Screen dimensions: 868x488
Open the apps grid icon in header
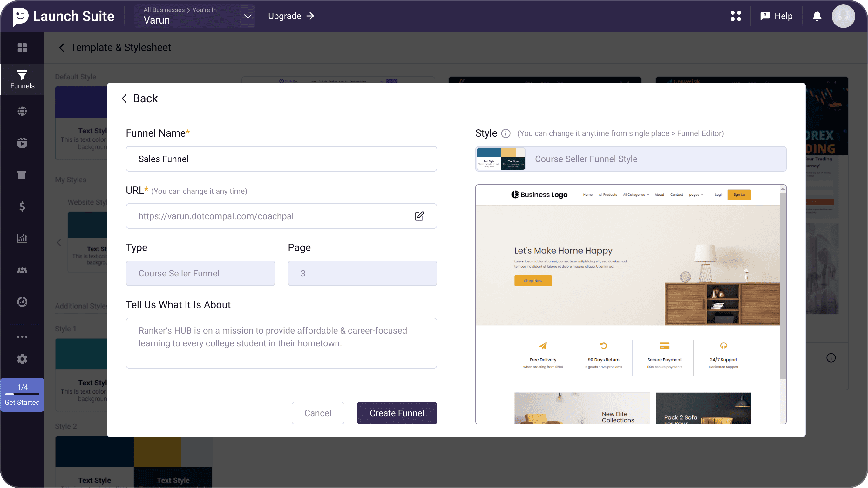pos(736,16)
